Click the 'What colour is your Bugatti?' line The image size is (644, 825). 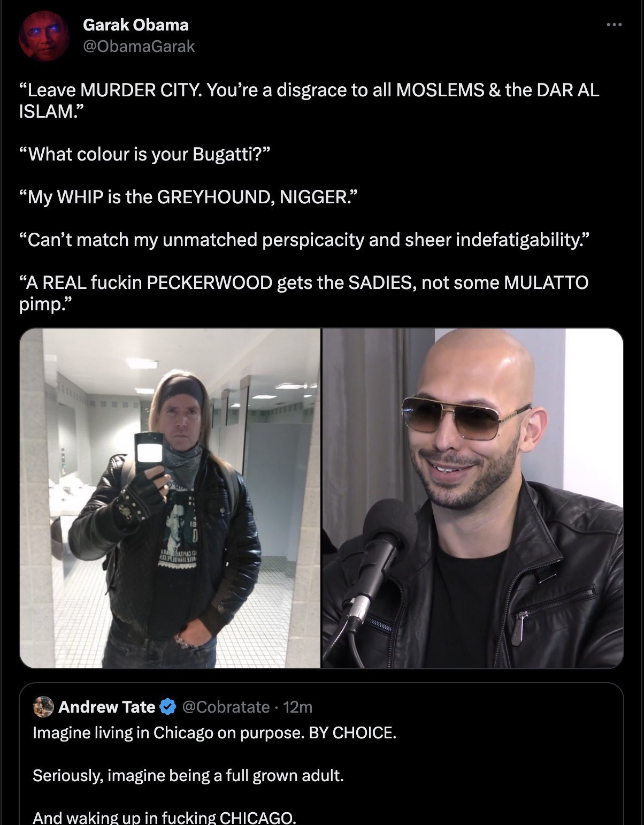[x=145, y=154]
